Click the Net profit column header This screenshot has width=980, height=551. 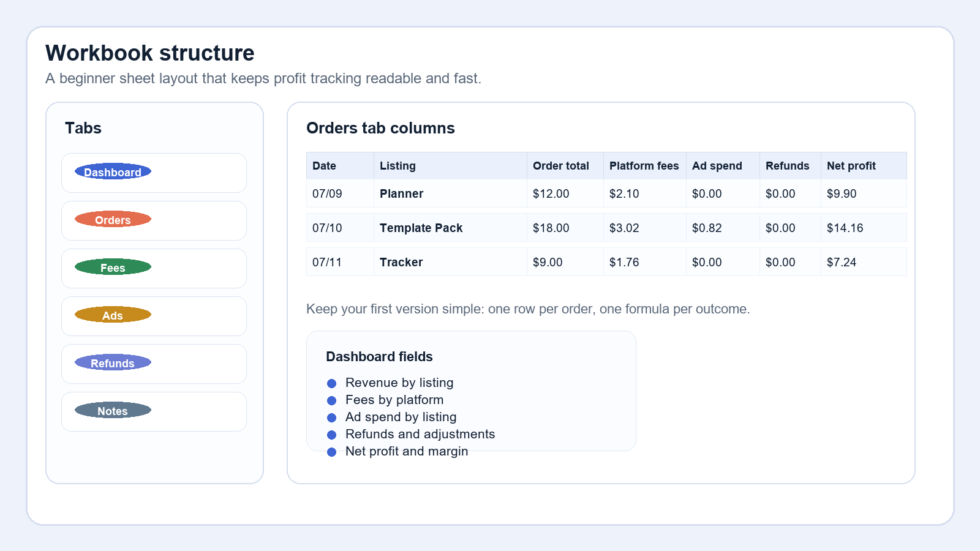pos(864,166)
